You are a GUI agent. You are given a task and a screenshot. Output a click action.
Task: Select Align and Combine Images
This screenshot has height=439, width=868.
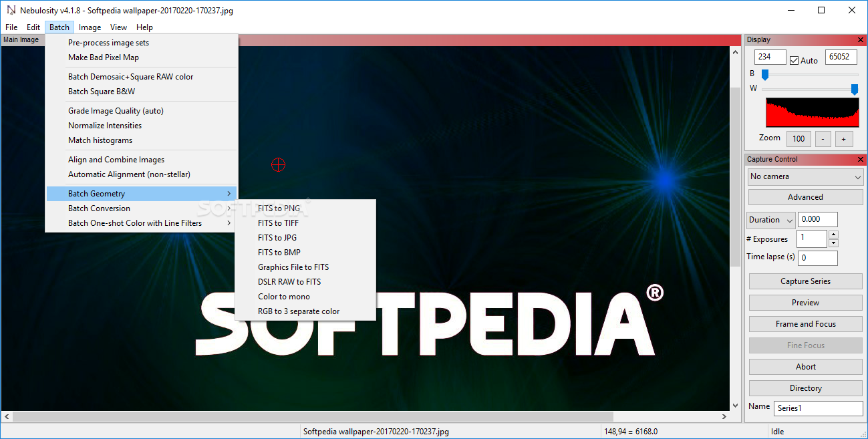click(141, 160)
